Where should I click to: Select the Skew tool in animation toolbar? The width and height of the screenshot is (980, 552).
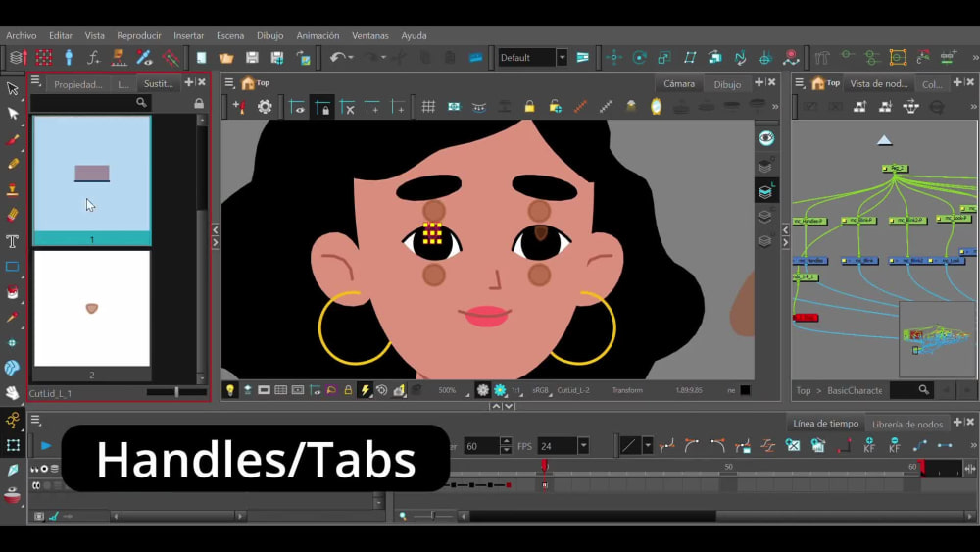[690, 58]
